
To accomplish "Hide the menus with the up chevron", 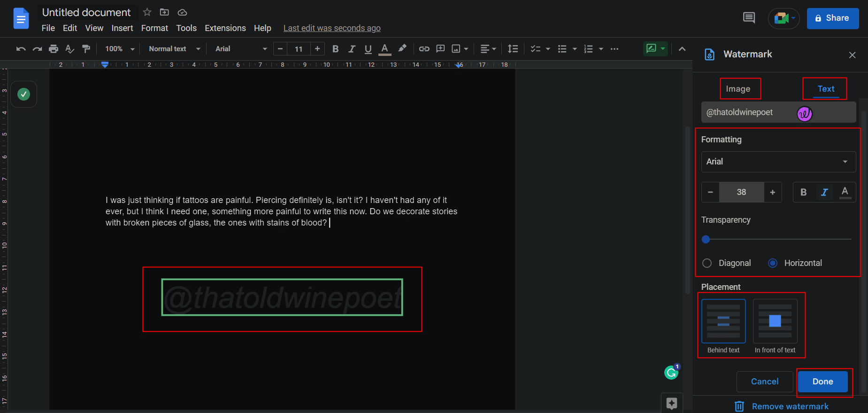I will [682, 49].
